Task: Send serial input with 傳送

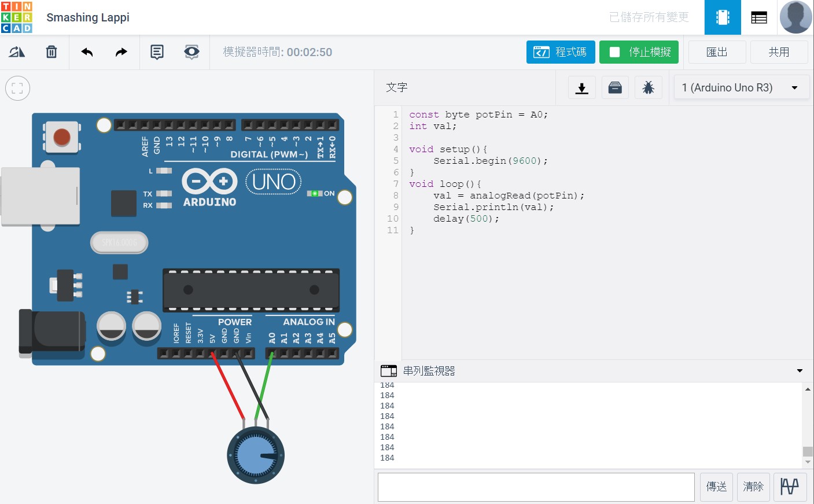Action: tap(716, 487)
